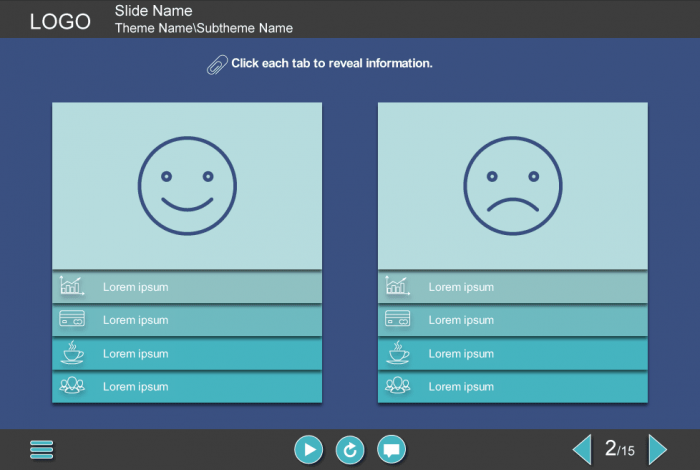Click the coffee cup icon in happy panel
700x470 pixels.
pos(72,353)
